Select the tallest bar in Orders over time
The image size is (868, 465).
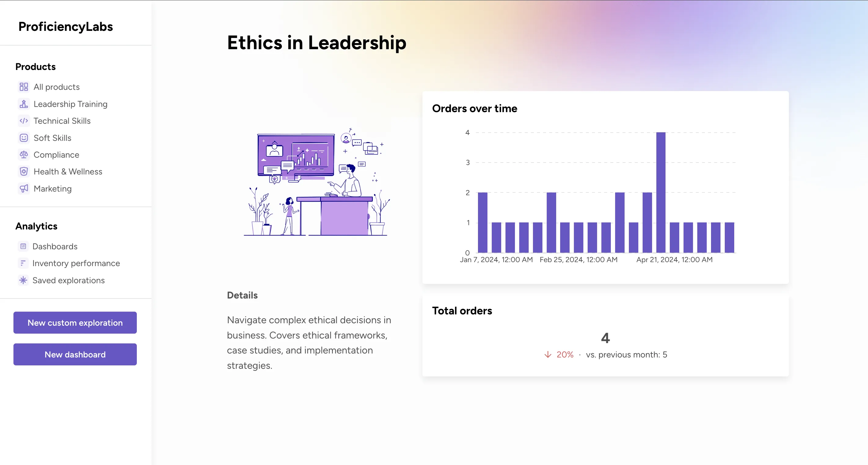coord(661,192)
